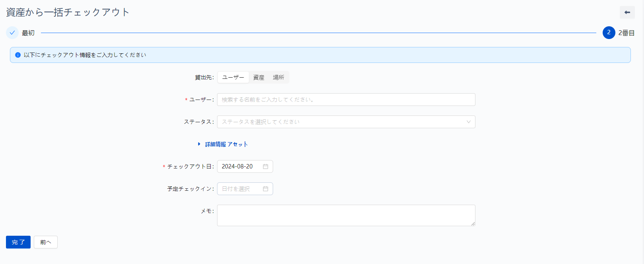This screenshot has height=264, width=644.
Task: Click the completed checkmark step icon
Action: pos(12,33)
